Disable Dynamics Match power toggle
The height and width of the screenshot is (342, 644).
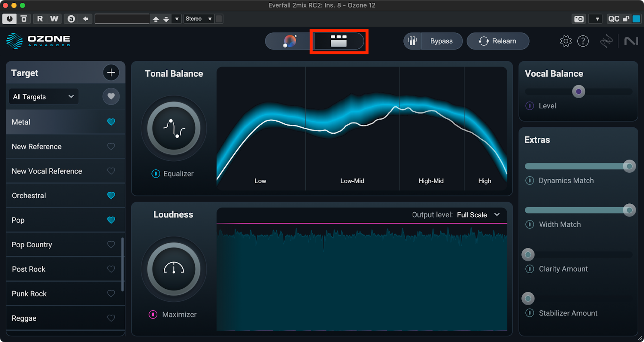tap(530, 180)
